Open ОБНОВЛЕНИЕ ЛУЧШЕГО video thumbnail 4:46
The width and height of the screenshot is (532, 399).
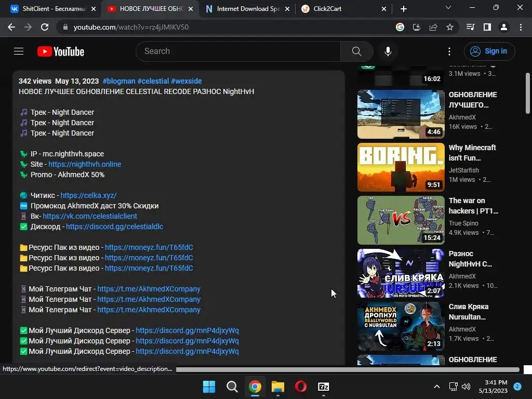401,114
